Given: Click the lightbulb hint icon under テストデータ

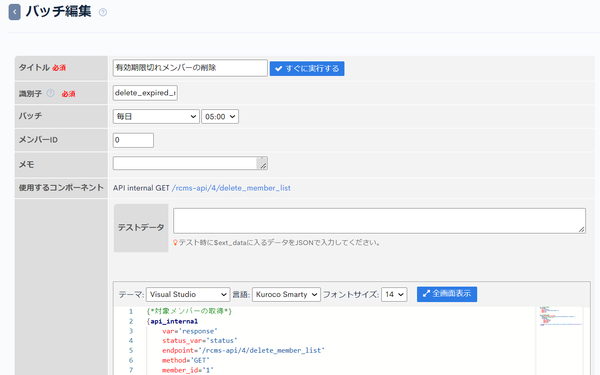Looking at the screenshot, I should 175,243.
